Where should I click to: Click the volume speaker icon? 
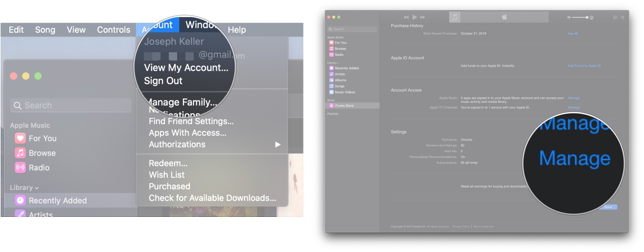569,17
